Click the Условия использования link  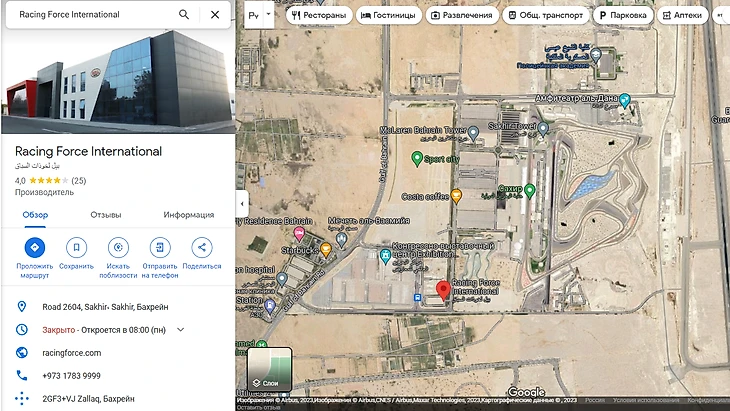[646, 400]
